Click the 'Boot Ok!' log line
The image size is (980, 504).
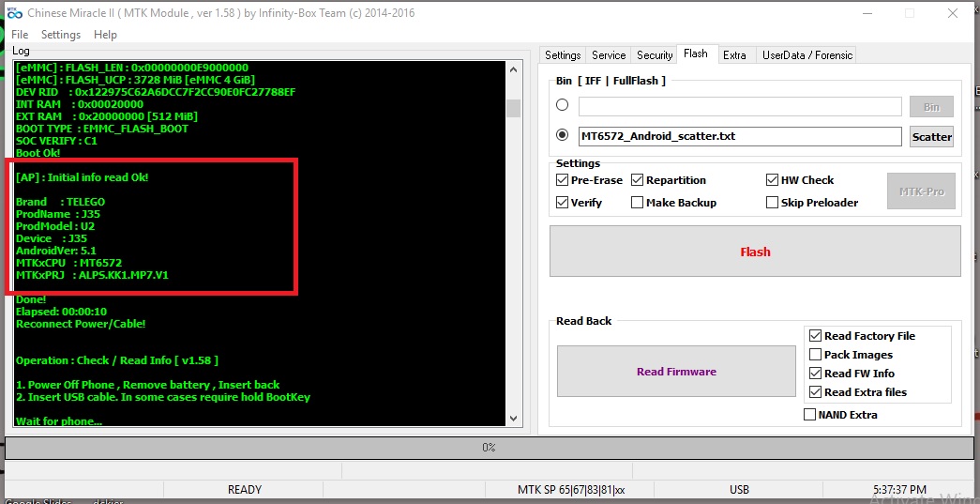tap(38, 153)
